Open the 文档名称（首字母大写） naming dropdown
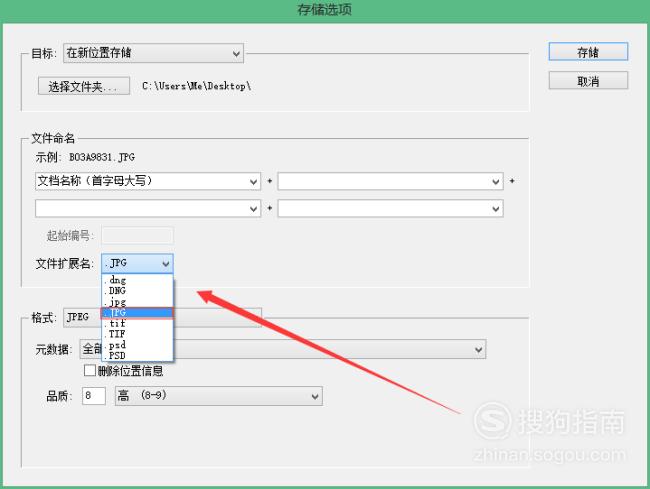The height and width of the screenshot is (489, 650). [148, 182]
